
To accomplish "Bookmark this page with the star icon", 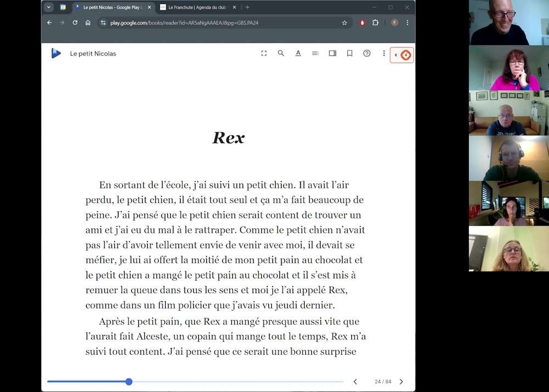I will [345, 23].
